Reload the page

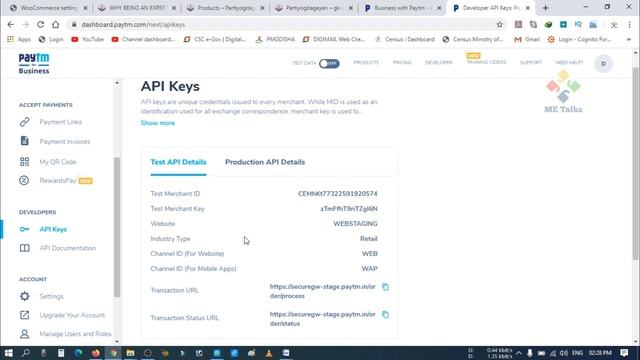pyautogui.click(x=40, y=24)
